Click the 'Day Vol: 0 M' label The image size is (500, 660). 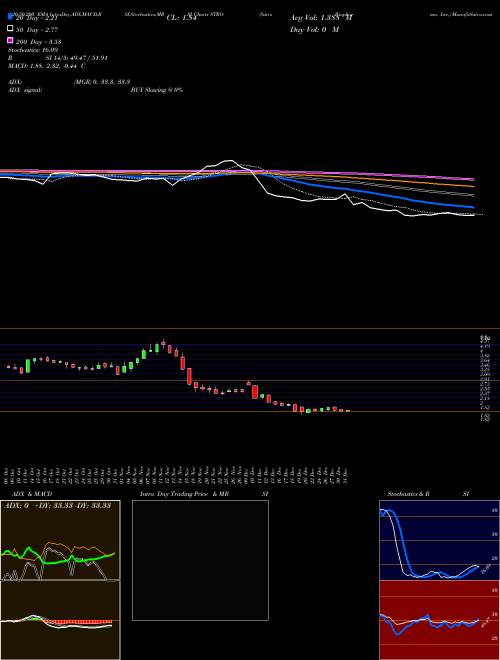point(314,29)
